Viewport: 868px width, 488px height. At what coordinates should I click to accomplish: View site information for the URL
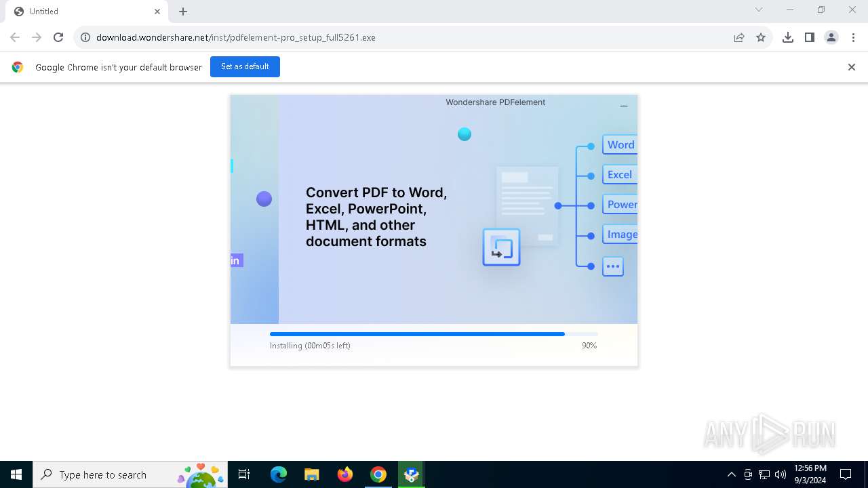pos(85,37)
